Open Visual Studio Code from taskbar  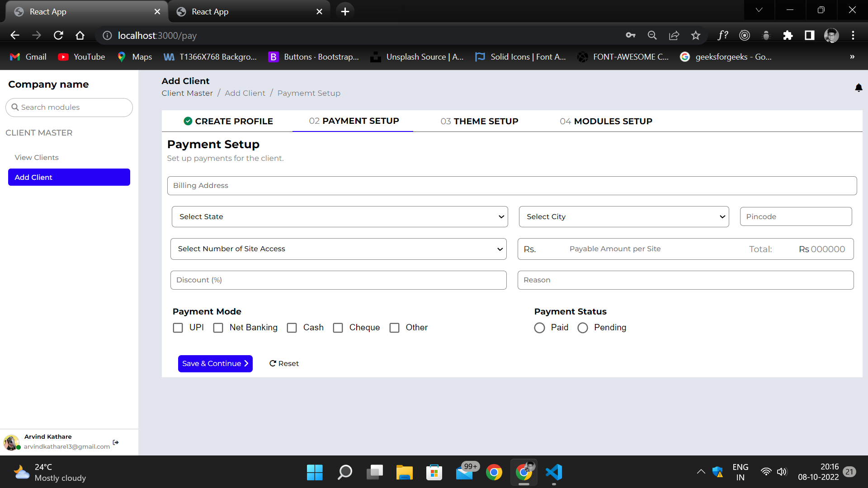(554, 473)
